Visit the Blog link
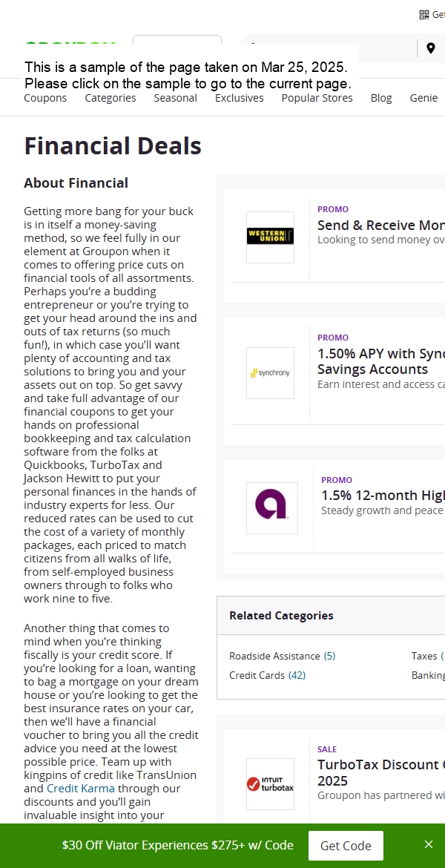Screen dimensions: 445x868 pos(381,98)
